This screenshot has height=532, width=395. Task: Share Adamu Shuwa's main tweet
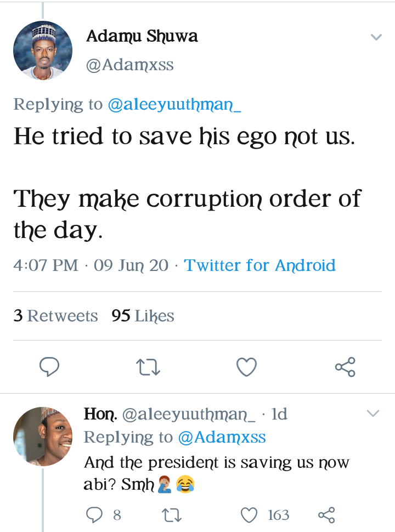[x=345, y=367]
